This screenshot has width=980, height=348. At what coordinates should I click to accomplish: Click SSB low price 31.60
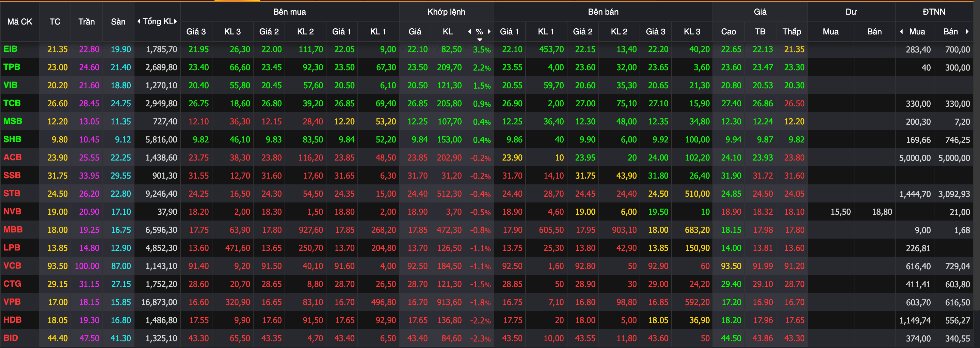tap(794, 176)
